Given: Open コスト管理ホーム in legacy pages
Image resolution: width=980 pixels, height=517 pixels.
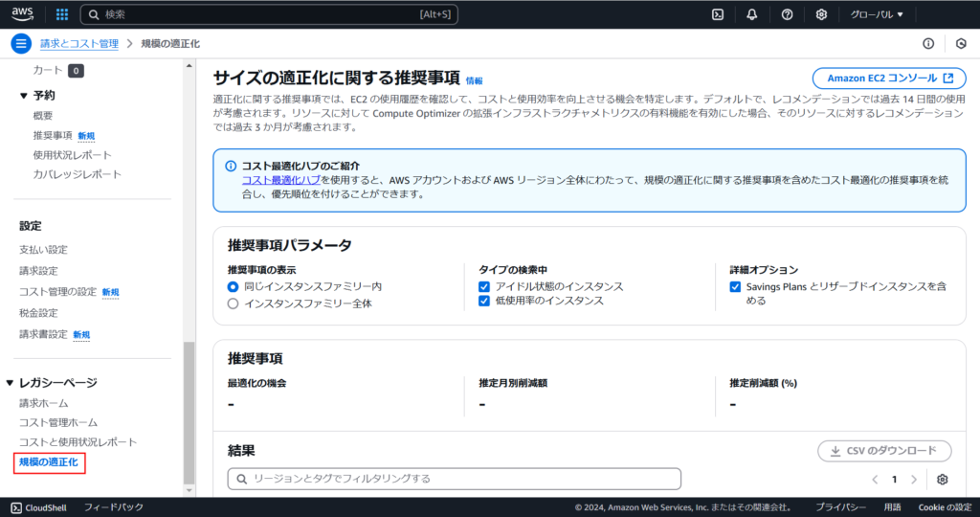Looking at the screenshot, I should pyautogui.click(x=58, y=422).
